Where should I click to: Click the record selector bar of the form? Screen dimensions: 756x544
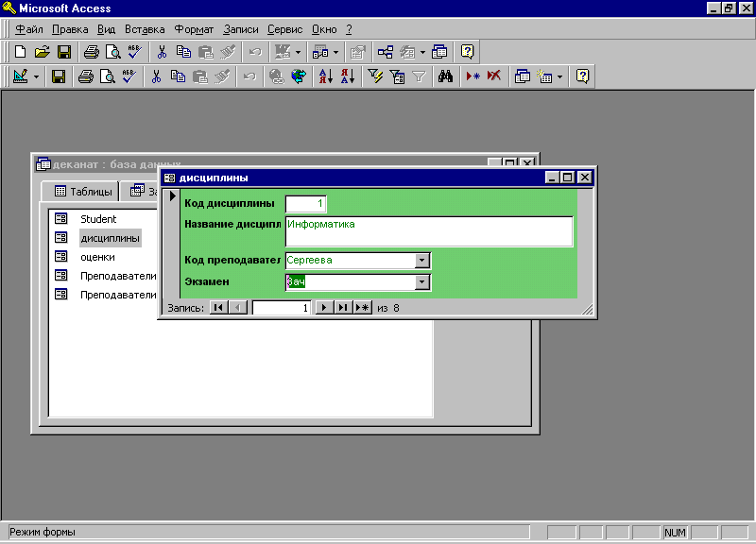172,244
